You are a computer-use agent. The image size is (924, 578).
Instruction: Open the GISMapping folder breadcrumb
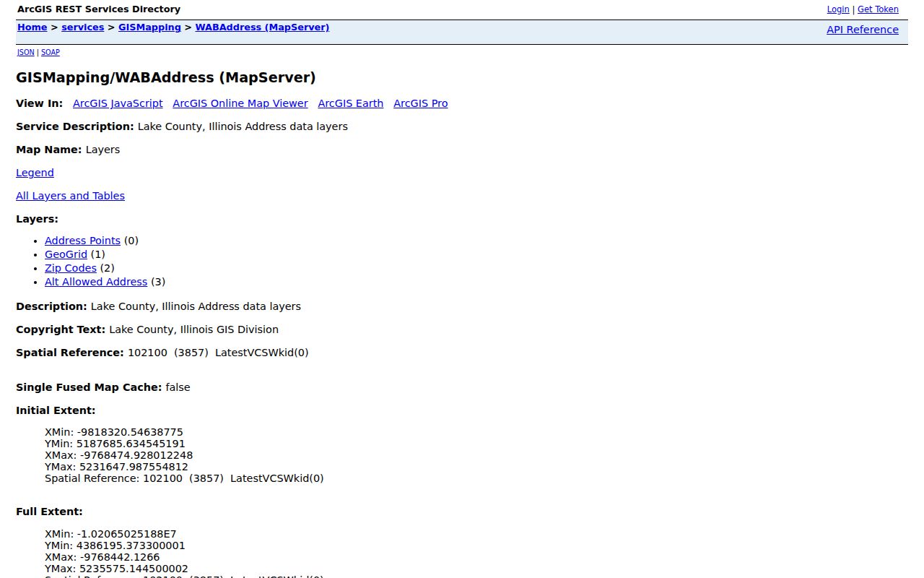[149, 27]
